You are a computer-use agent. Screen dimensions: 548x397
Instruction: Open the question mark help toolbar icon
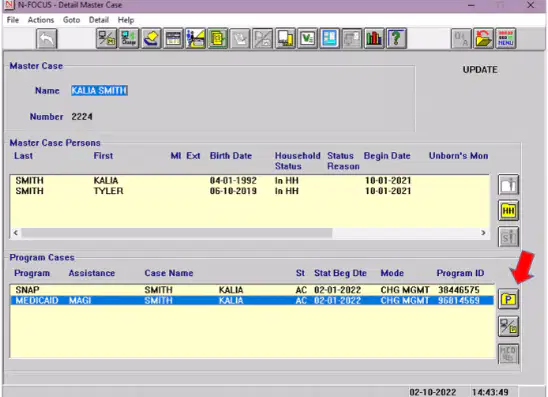pos(396,38)
